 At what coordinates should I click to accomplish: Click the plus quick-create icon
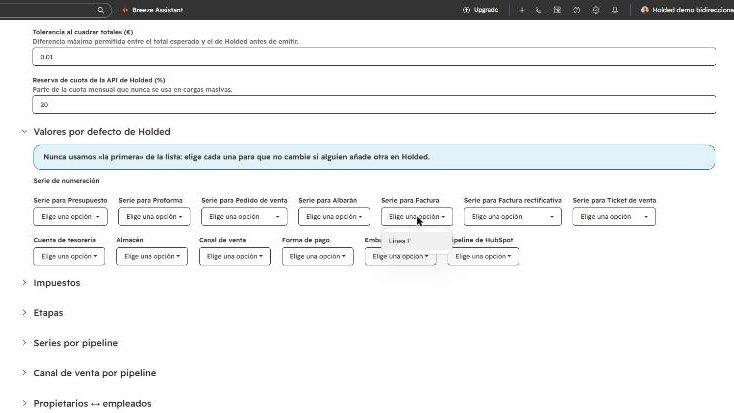pyautogui.click(x=521, y=10)
